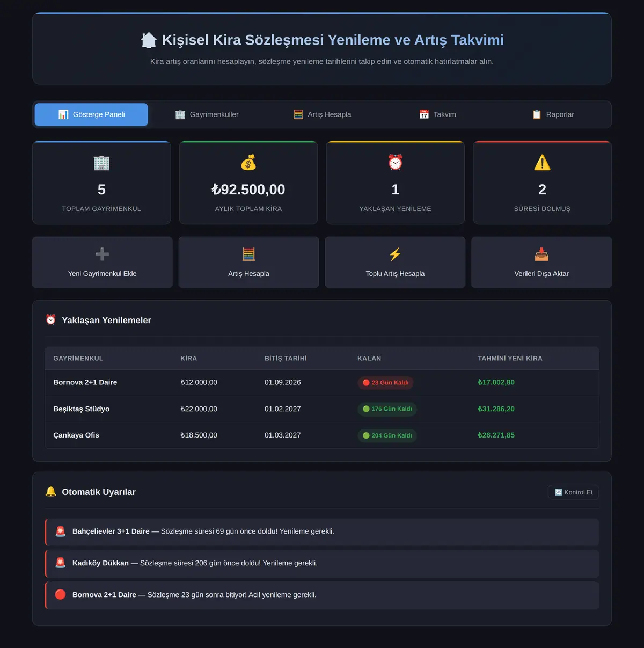Click the Çankaya Ofis row name
Image resolution: width=644 pixels, height=648 pixels.
coord(76,435)
